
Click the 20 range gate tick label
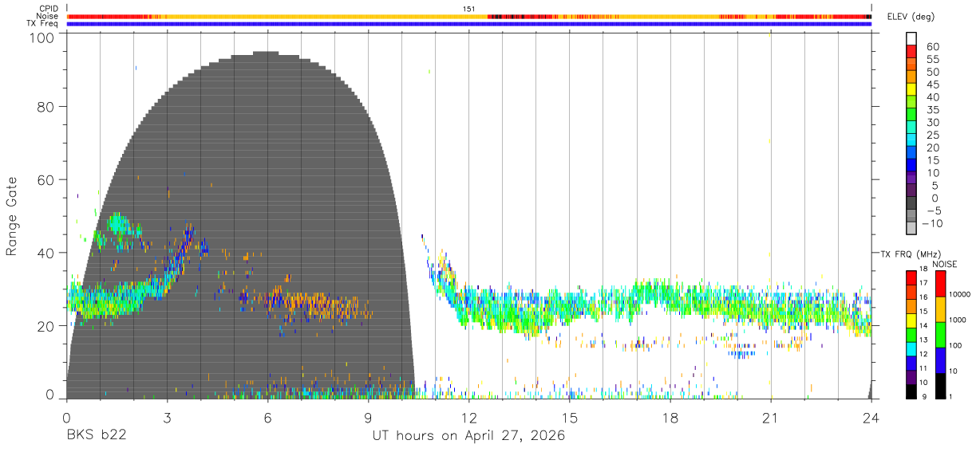click(45, 326)
